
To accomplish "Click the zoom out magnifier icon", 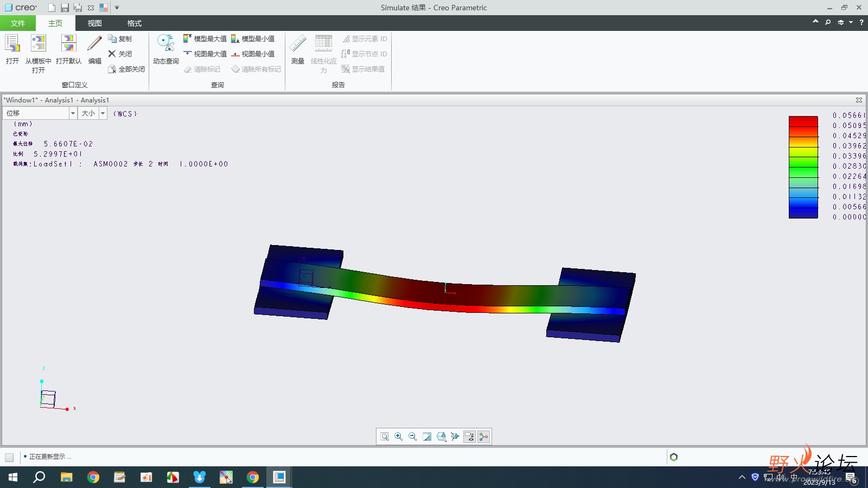I will [x=413, y=436].
